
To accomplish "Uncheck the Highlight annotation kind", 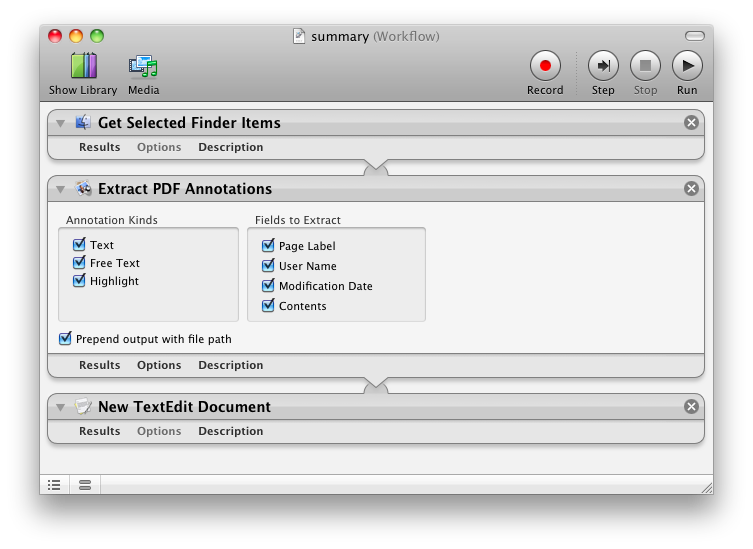I will pyautogui.click(x=79, y=281).
